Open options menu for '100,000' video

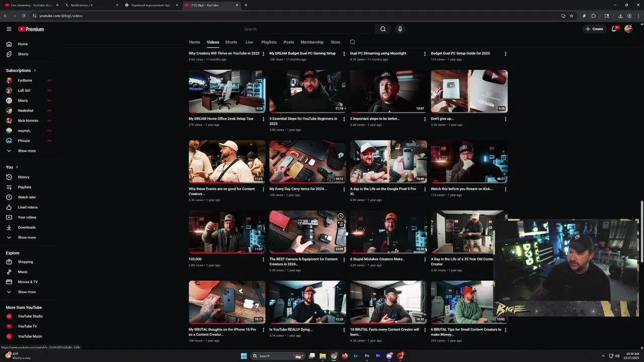point(263,259)
